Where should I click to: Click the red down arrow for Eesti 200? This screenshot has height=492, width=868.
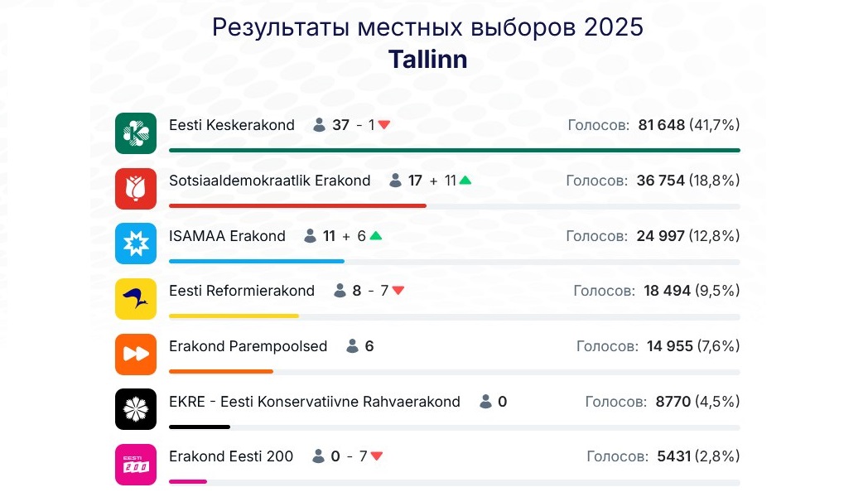377,456
